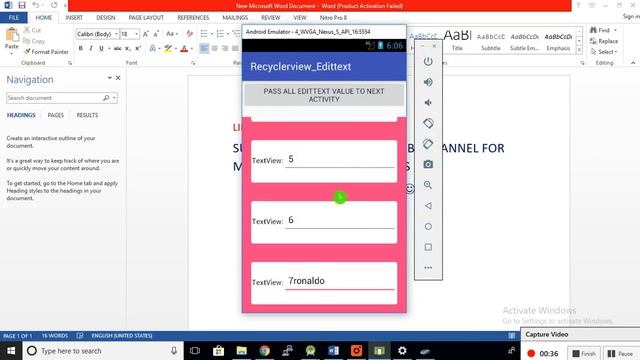Screen dimensions: 640x360
Task: Copy the selection in the Clipboard group
Action: [x=34, y=41]
